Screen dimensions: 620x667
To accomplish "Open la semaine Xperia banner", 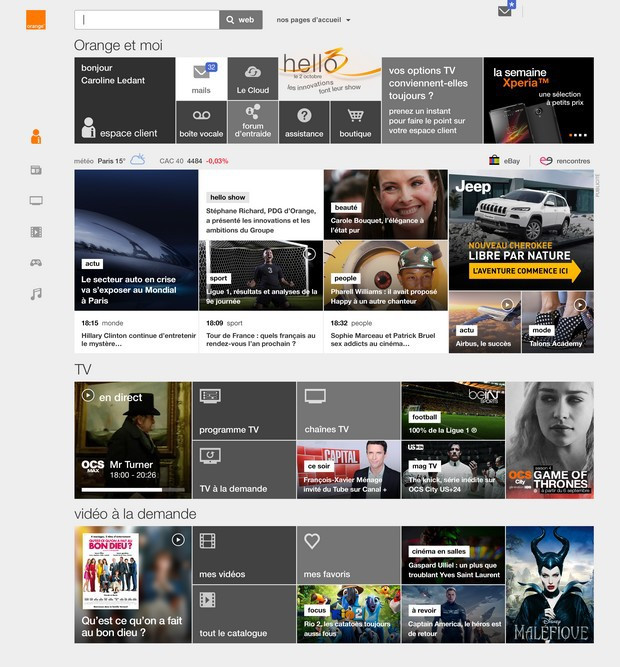I will (539, 100).
